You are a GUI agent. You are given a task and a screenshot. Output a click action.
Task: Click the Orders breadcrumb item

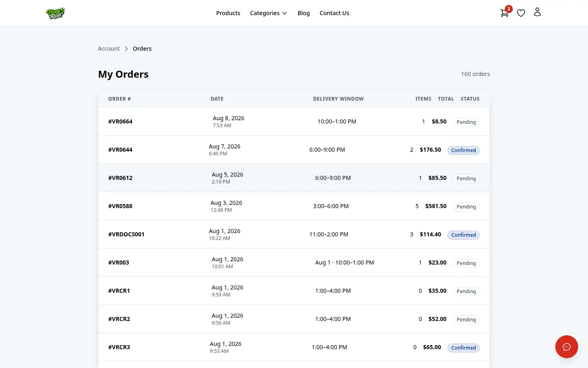(142, 49)
